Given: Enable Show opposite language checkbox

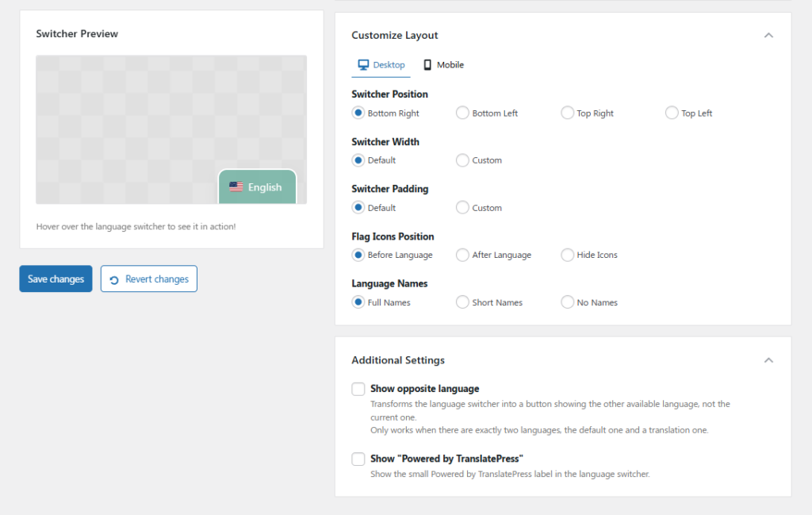Looking at the screenshot, I should 358,389.
